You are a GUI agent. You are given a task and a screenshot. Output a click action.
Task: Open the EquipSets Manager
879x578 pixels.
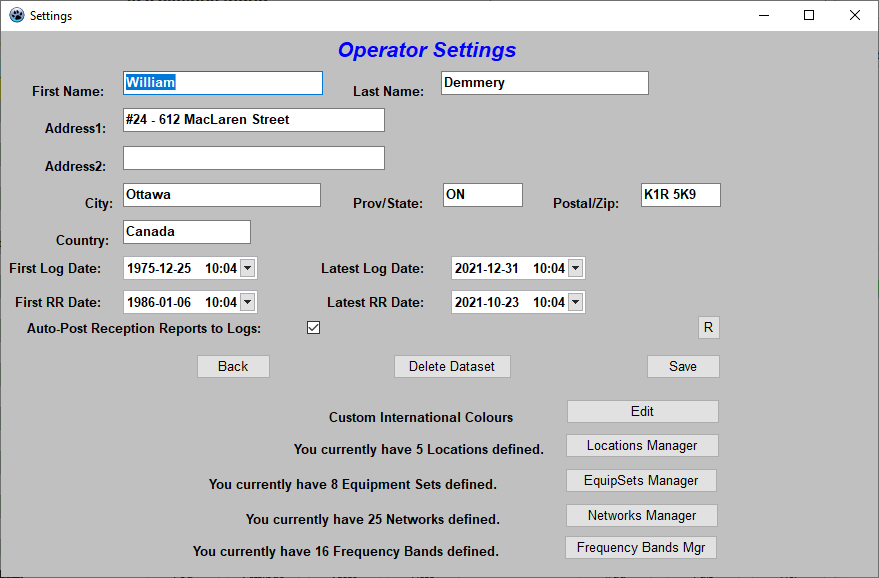pos(642,481)
